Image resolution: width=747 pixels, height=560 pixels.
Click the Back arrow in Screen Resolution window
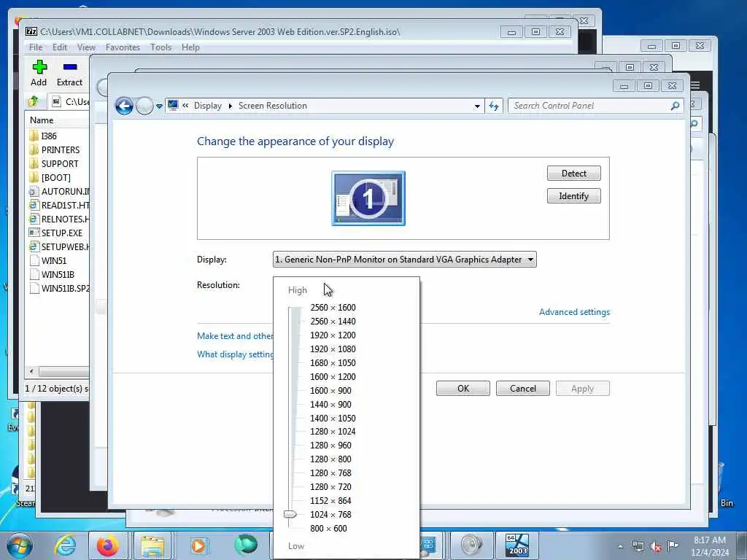[124, 106]
